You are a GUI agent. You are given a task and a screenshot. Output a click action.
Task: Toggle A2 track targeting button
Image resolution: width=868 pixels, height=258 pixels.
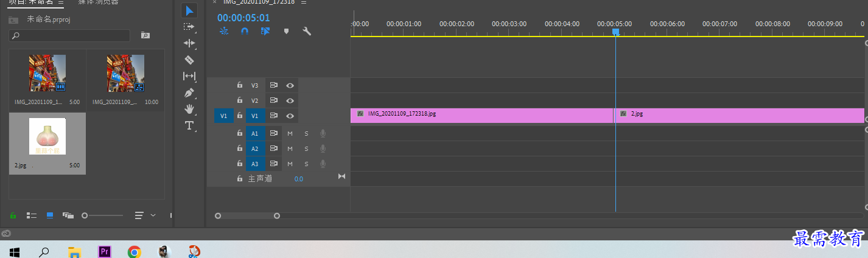click(x=255, y=148)
